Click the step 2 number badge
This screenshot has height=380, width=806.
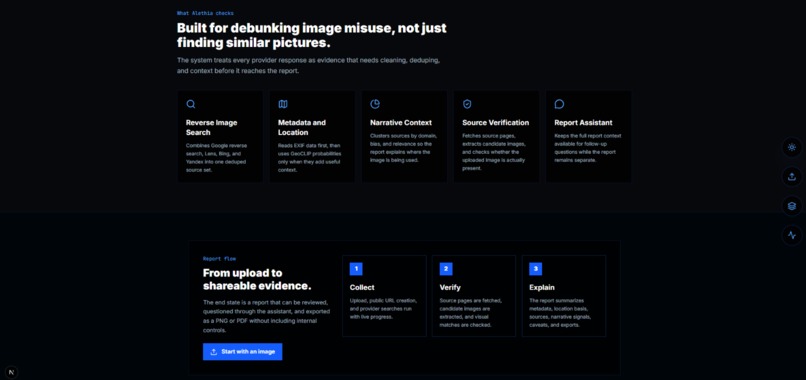(x=446, y=269)
